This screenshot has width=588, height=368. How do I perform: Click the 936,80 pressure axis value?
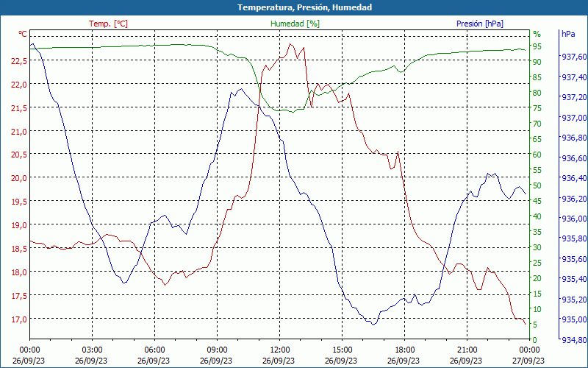tap(574, 138)
